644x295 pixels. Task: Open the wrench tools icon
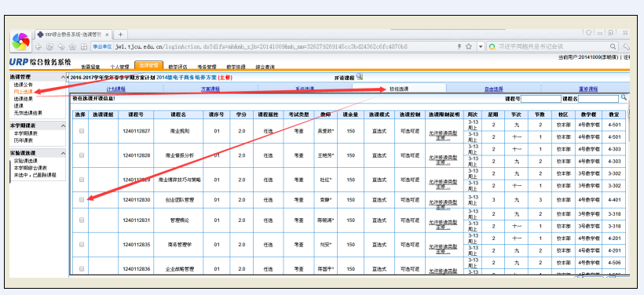coord(626,47)
